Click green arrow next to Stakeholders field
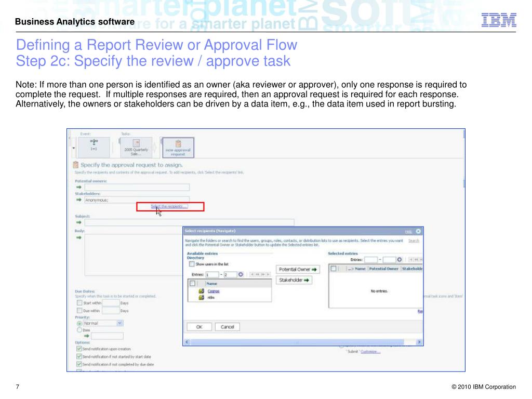This screenshot has width=532, height=399. point(79,200)
